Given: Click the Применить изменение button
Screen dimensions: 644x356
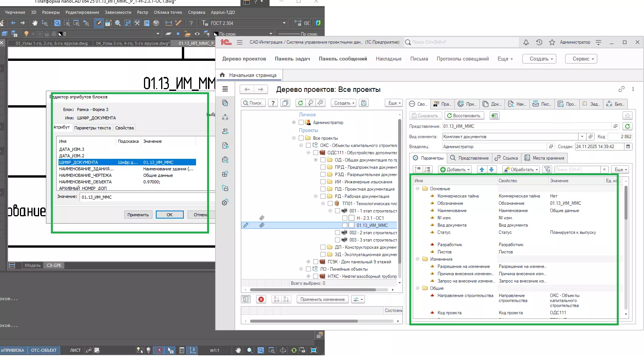Looking at the screenshot, I should [x=322, y=299].
